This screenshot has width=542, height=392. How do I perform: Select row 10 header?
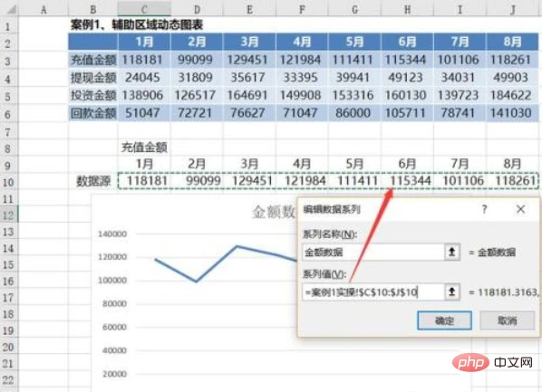[8, 182]
